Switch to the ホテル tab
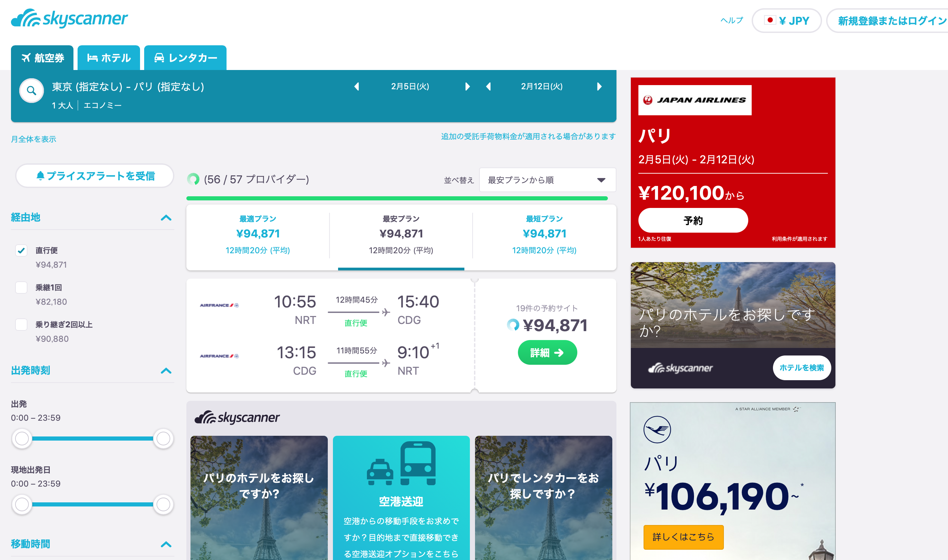Screen dimensions: 948x560 (109, 58)
